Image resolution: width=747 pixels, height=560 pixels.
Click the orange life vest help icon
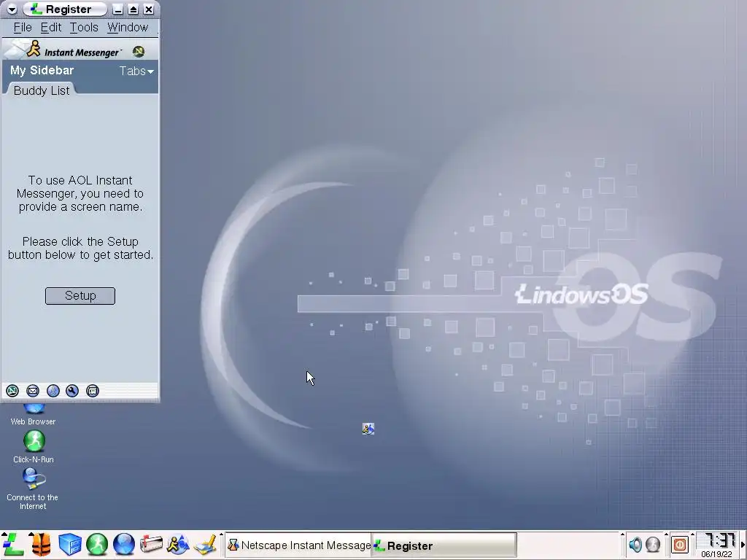(41, 544)
